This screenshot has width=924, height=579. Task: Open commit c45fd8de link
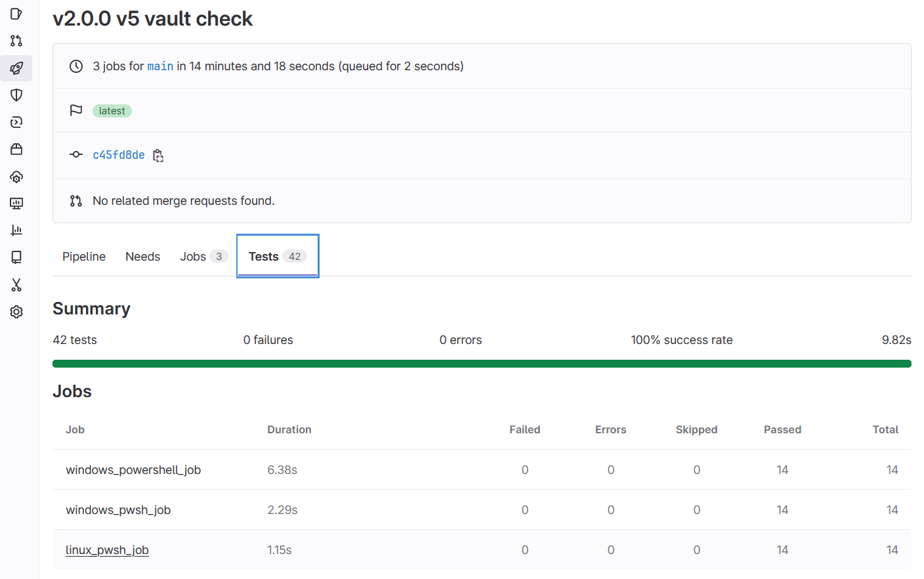click(119, 155)
